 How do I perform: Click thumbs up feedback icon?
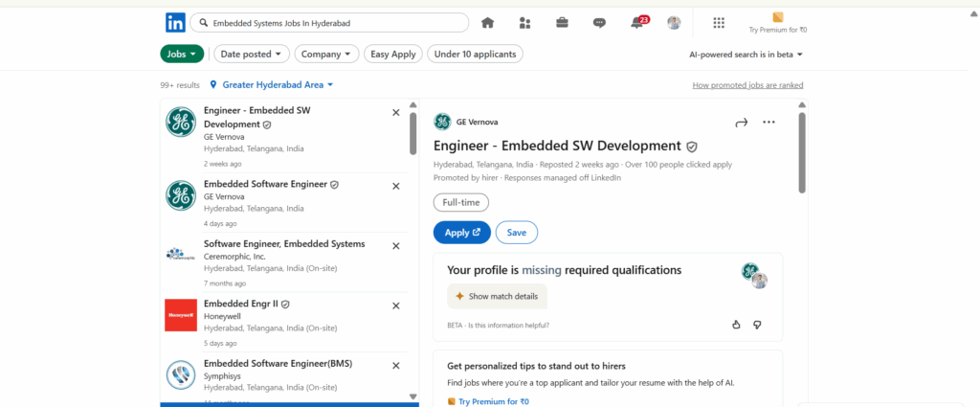coord(736,325)
